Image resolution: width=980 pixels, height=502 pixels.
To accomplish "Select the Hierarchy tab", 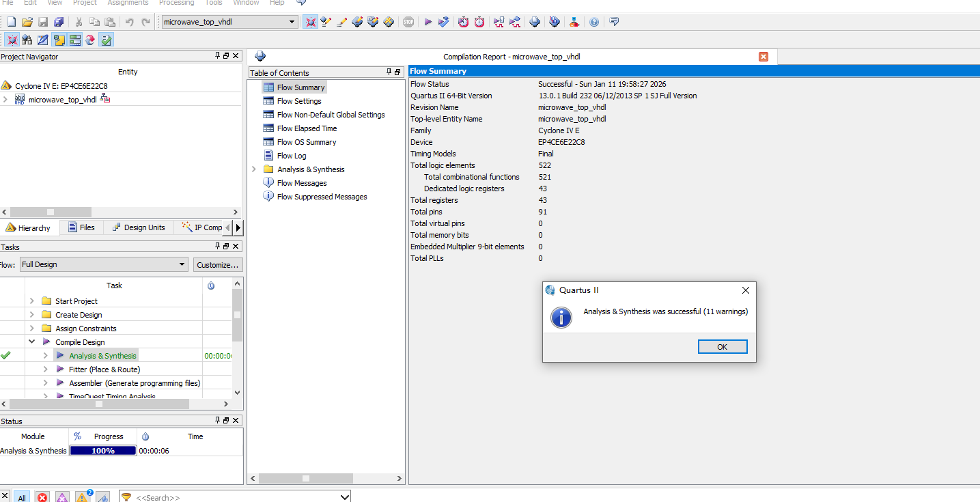I will tap(28, 227).
